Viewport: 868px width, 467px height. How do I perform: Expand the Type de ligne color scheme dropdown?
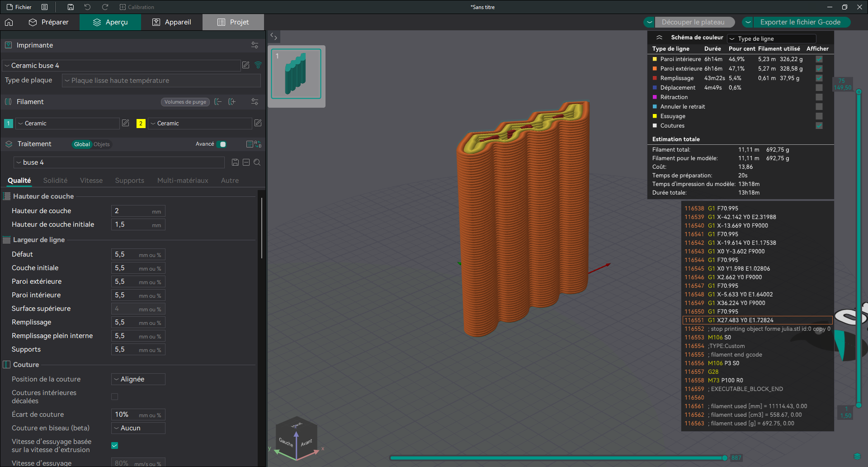click(x=772, y=39)
